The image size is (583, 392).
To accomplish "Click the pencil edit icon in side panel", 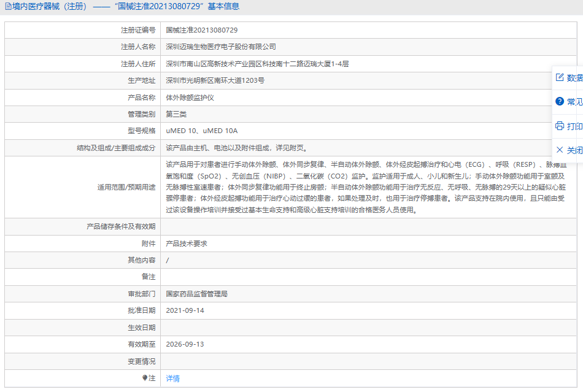I will 559,77.
